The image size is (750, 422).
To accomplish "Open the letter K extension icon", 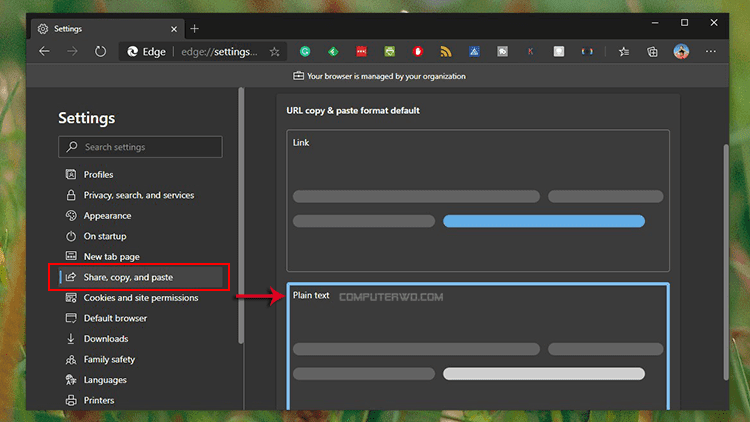I will coord(530,51).
